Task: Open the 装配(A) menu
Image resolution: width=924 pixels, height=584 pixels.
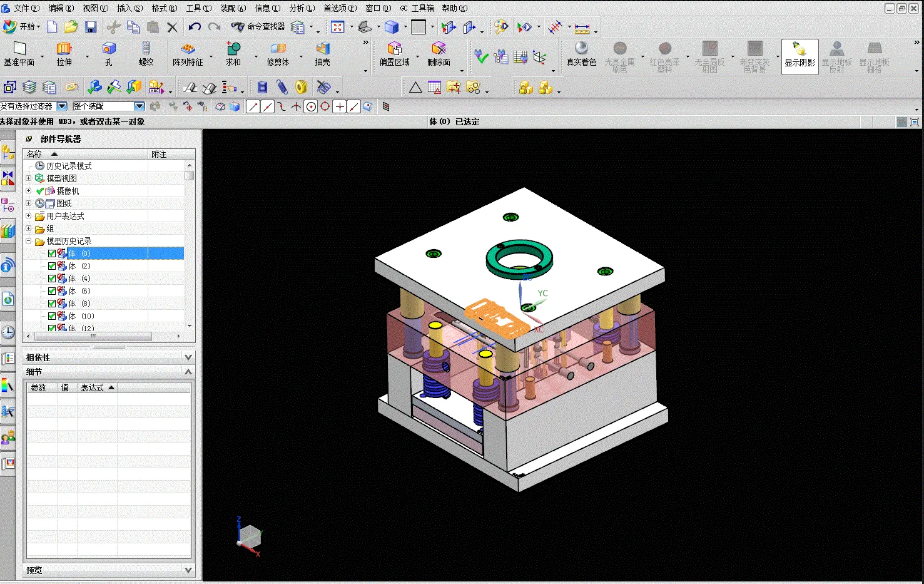Action: [233, 8]
